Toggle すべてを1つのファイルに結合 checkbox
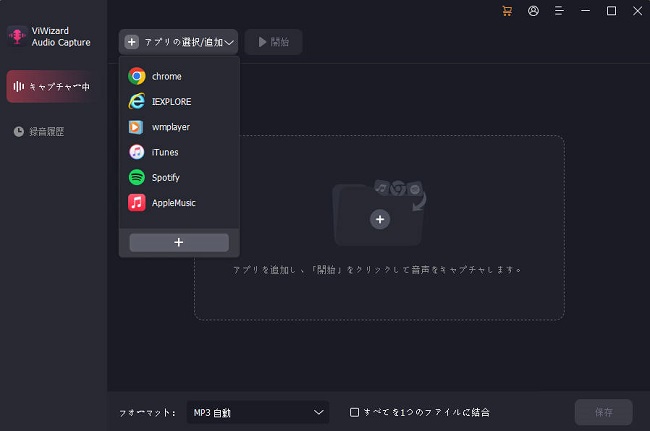This screenshot has width=650, height=431. tap(354, 412)
